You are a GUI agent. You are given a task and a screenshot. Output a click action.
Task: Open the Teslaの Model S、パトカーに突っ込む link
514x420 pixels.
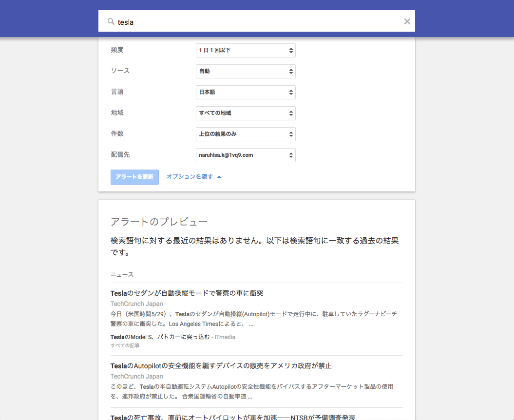pyautogui.click(x=160, y=337)
